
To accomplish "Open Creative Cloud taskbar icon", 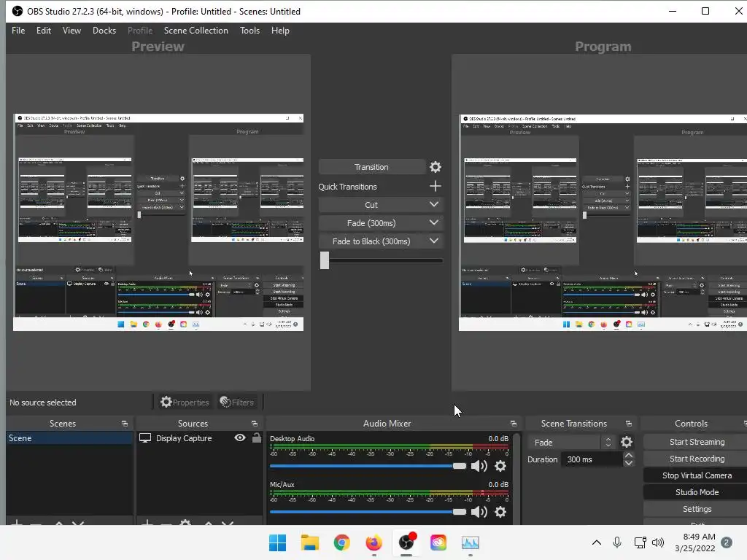I will [x=438, y=542].
